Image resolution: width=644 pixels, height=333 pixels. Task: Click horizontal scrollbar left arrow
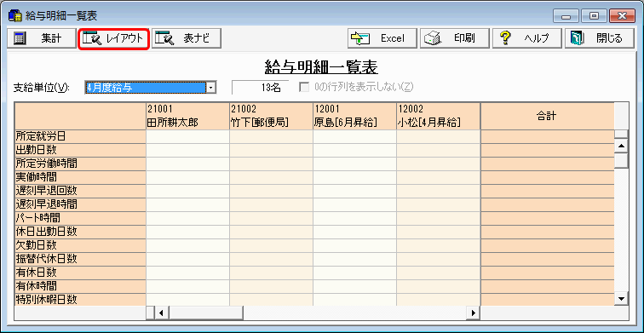click(161, 313)
